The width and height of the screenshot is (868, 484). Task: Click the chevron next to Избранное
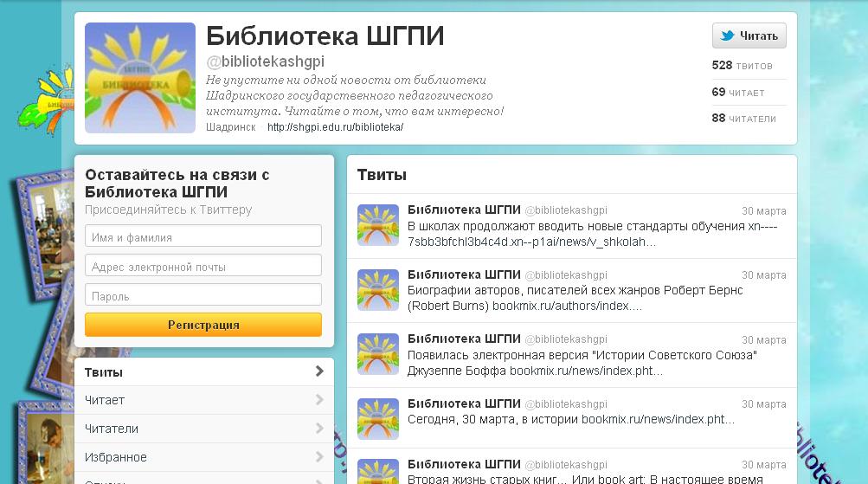pyautogui.click(x=319, y=457)
